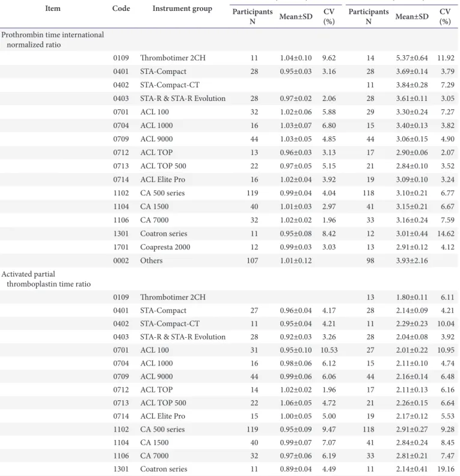Click the 'Instrument group' column header
460x476 pixels.
click(x=182, y=8)
